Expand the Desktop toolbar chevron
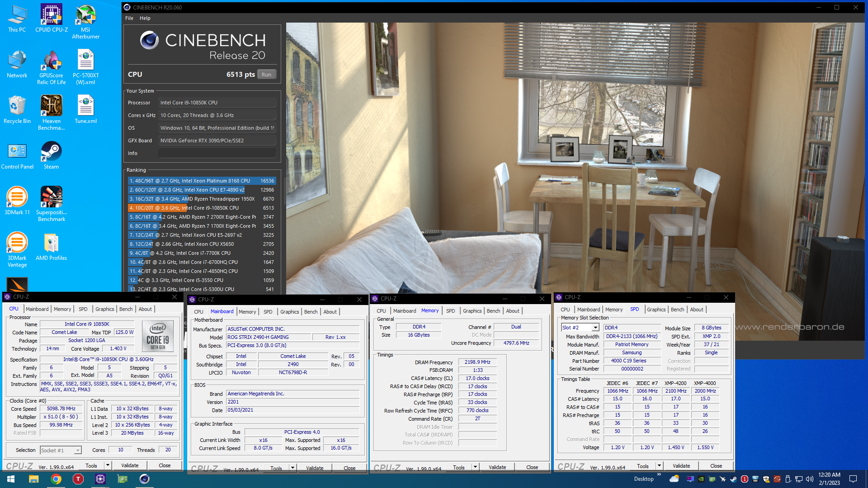 point(659,474)
